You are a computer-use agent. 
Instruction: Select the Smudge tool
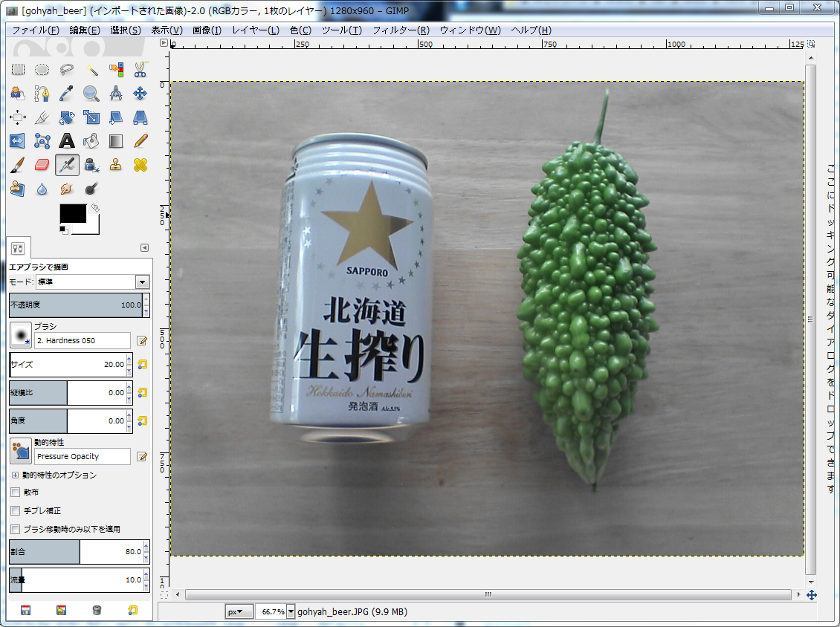pyautogui.click(x=66, y=189)
